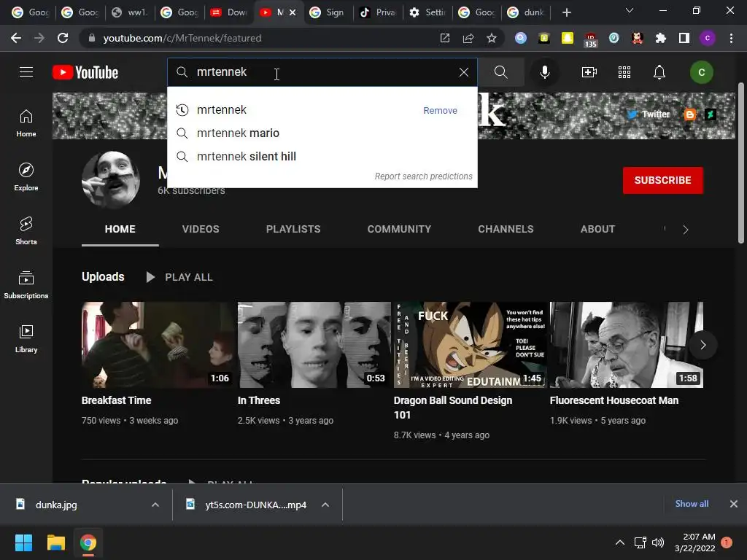
Task: Open the notifications bell
Action: coord(659,72)
